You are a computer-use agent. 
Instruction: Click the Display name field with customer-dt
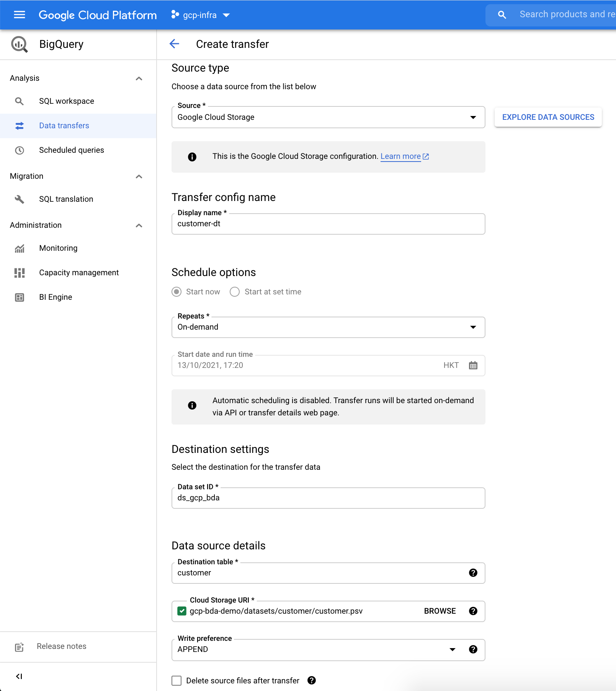click(x=328, y=224)
